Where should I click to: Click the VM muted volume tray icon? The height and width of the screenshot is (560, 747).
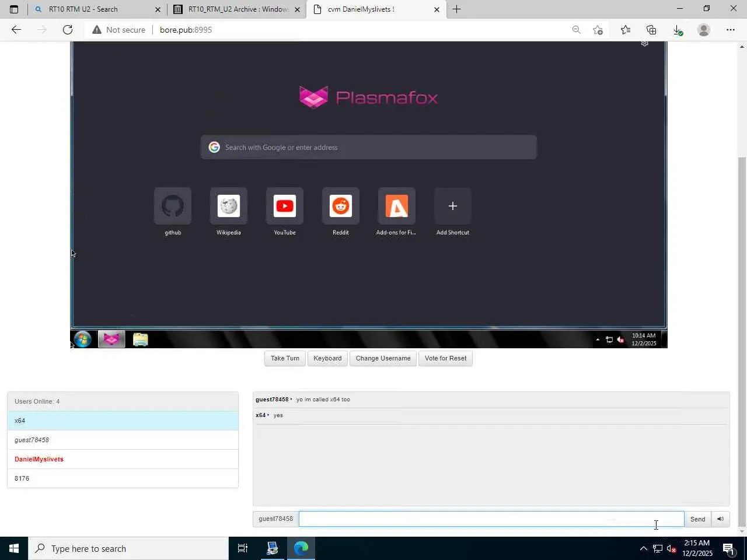click(x=620, y=339)
